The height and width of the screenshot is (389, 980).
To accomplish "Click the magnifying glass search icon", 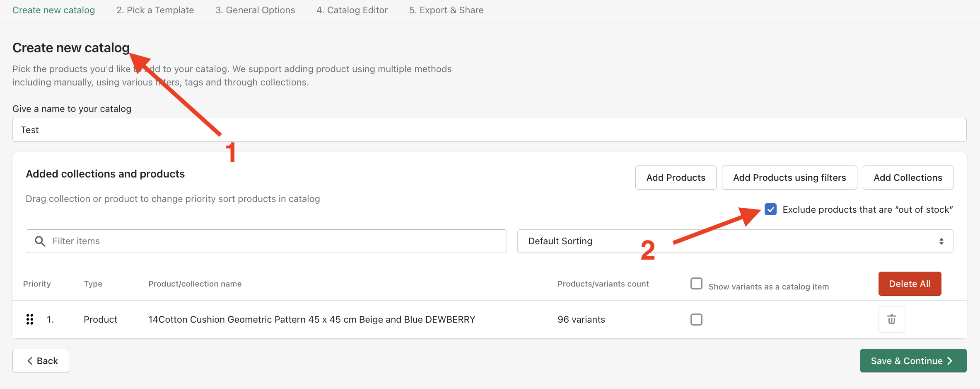I will [x=40, y=241].
